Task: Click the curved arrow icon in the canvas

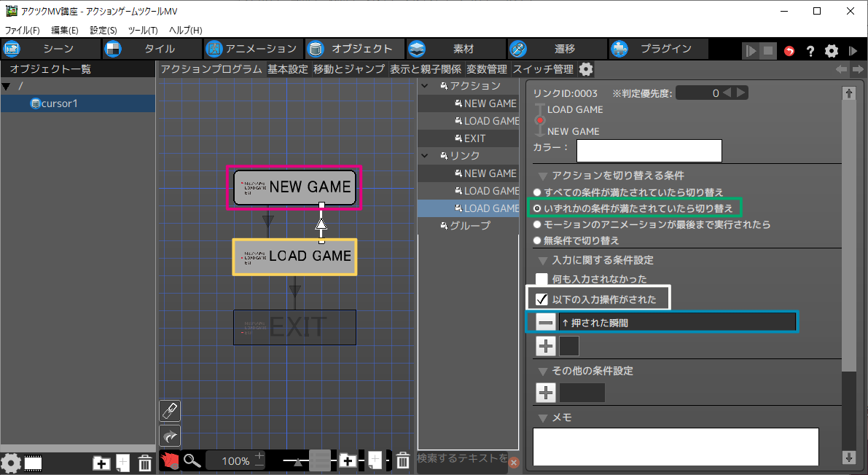Action: (170, 436)
